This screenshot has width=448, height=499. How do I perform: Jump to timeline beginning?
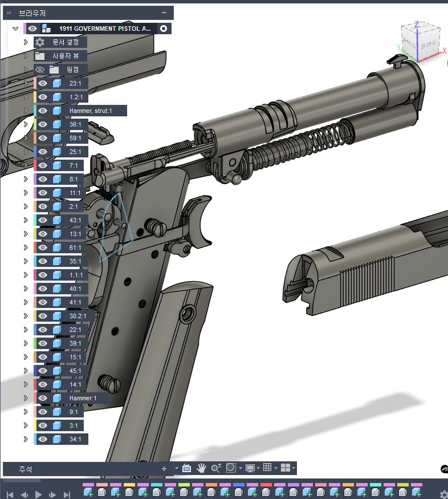pos(10,494)
